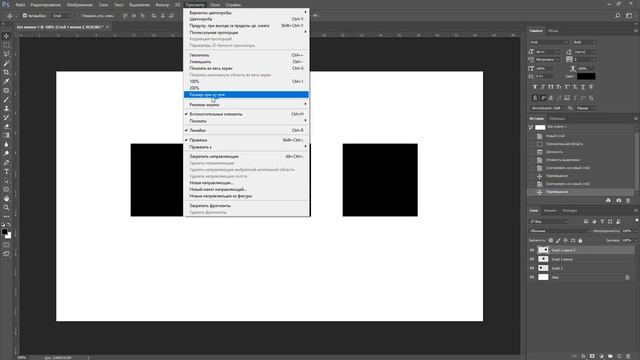The height and width of the screenshot is (360, 640).
Task: Select the Move tool in the toolbox
Action: (6, 36)
